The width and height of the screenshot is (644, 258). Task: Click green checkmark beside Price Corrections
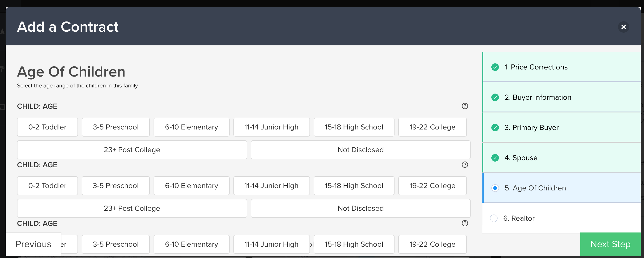click(x=495, y=67)
